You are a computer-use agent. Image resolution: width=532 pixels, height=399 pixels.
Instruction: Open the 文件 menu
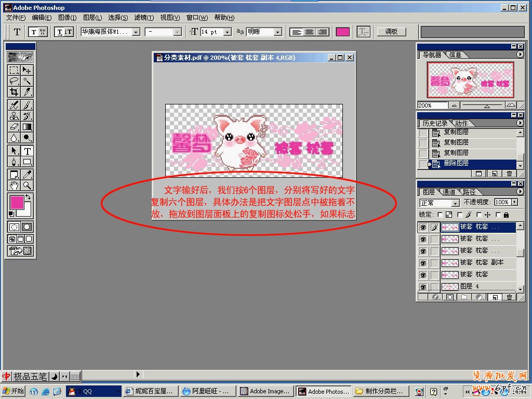pyautogui.click(x=16, y=18)
